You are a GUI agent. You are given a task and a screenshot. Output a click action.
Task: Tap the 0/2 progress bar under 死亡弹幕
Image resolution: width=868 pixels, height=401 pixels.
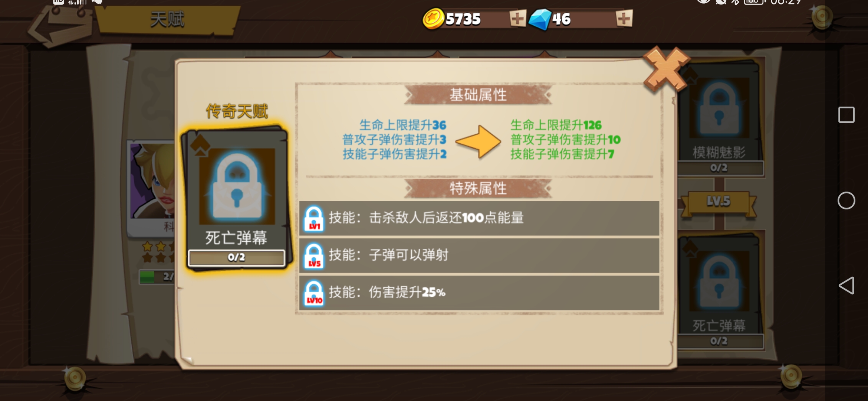(236, 257)
